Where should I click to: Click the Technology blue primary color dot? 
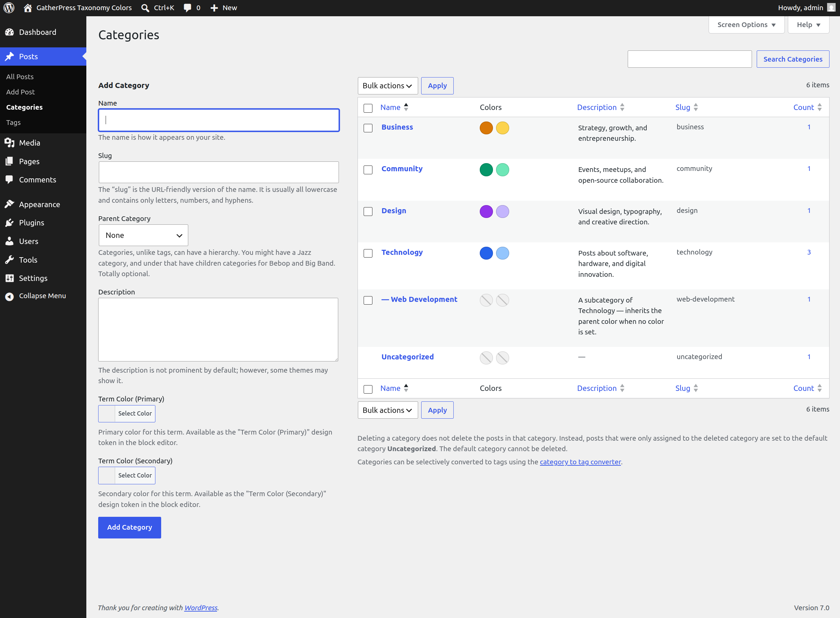tap(486, 253)
